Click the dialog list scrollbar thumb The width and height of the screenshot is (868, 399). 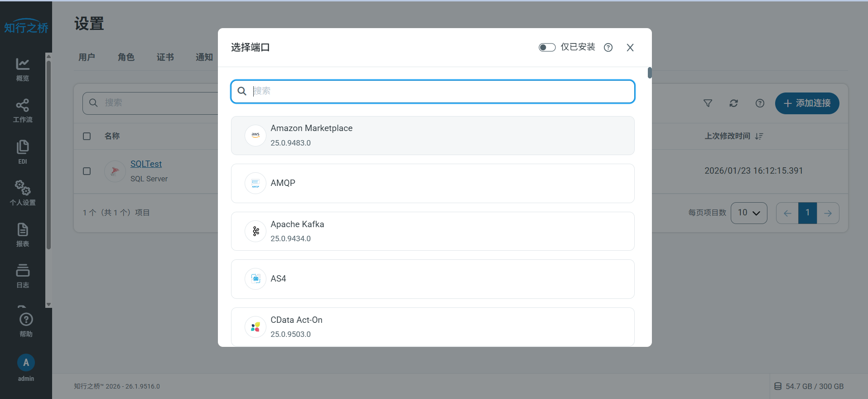pos(650,73)
